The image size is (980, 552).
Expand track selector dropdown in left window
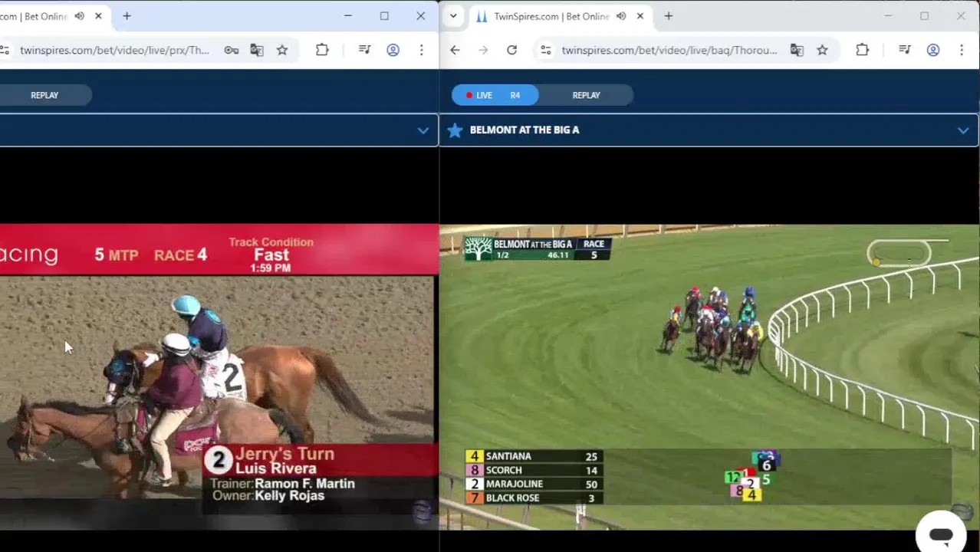tap(423, 130)
